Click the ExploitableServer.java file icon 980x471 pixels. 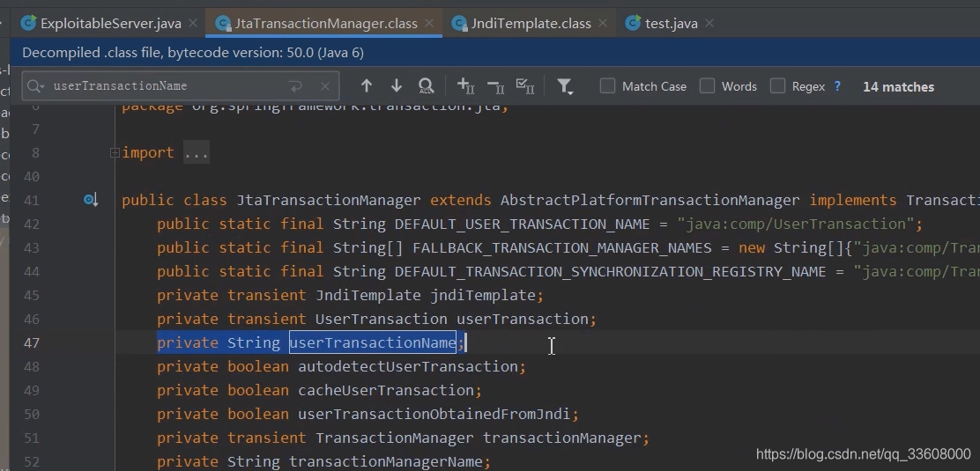tap(28, 24)
